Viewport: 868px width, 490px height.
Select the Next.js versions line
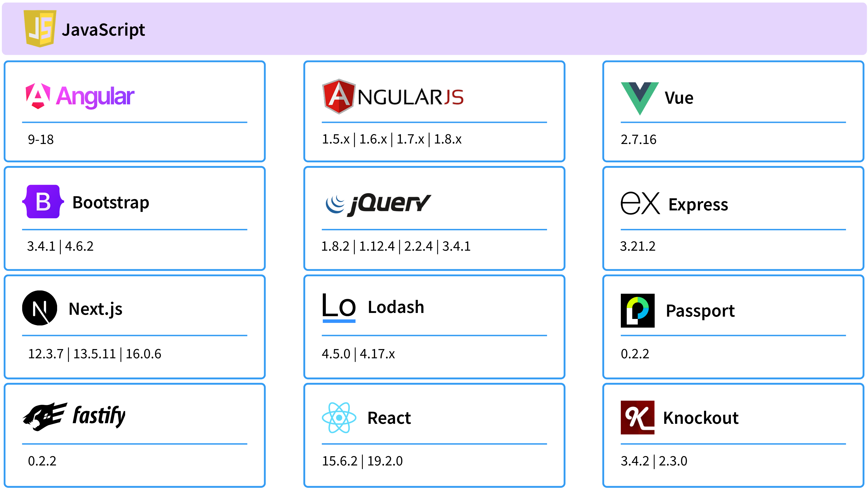[94, 354]
